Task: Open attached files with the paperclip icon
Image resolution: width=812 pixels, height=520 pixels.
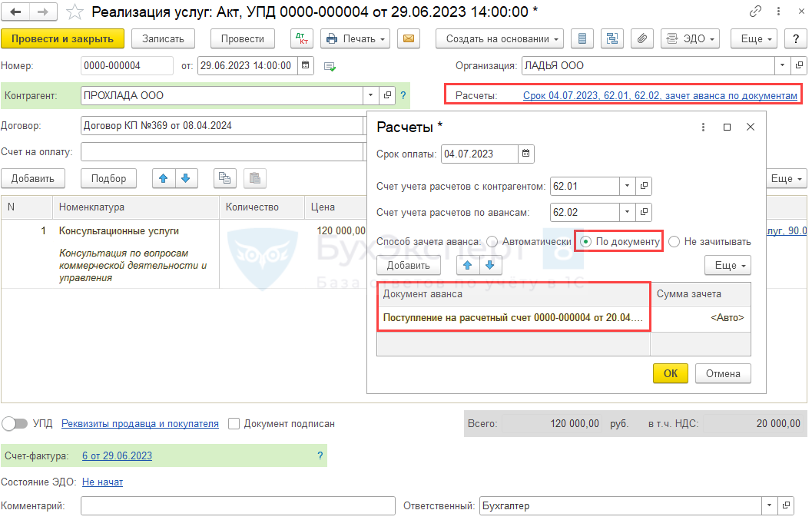Action: pos(642,39)
